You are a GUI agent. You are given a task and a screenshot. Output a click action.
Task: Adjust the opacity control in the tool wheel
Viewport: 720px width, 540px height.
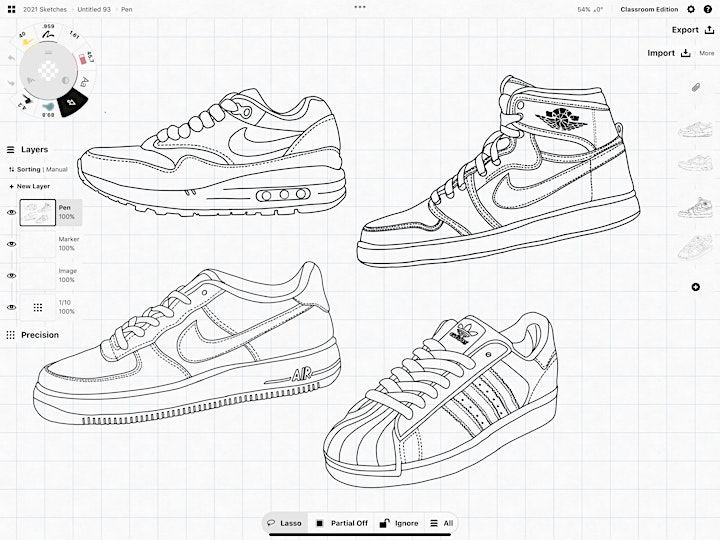66,81
